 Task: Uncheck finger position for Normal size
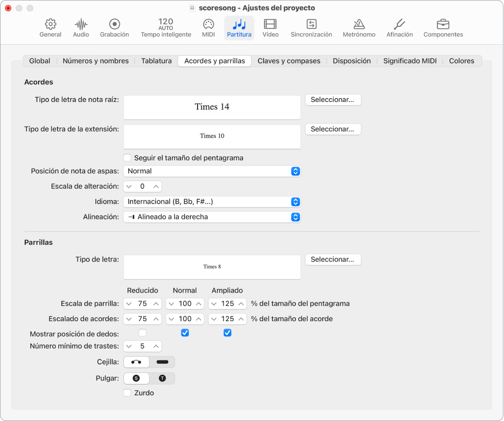[185, 333]
